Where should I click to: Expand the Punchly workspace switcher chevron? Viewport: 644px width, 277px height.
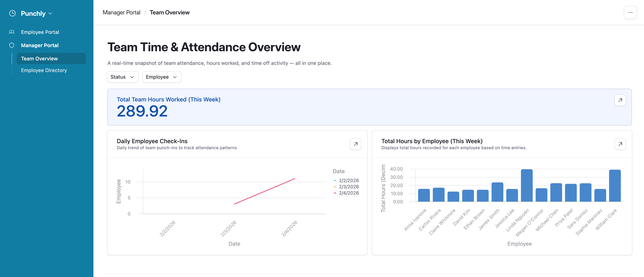coord(50,13)
